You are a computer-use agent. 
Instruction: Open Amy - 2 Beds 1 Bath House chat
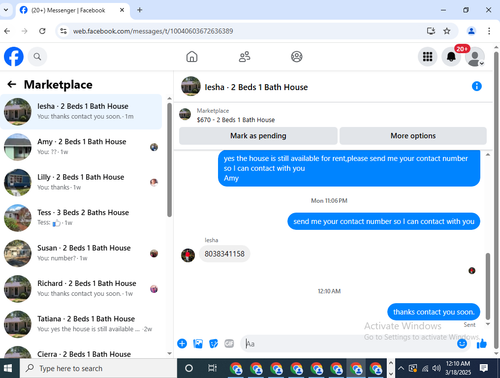pos(81,147)
